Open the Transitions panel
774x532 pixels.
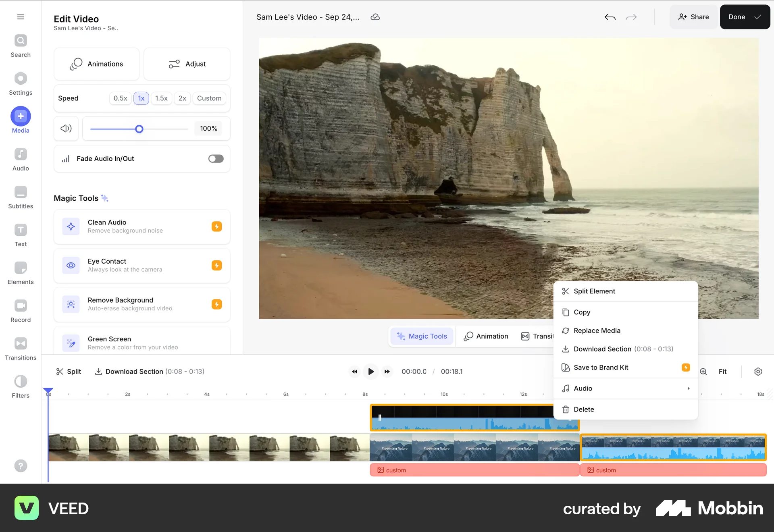[20, 348]
